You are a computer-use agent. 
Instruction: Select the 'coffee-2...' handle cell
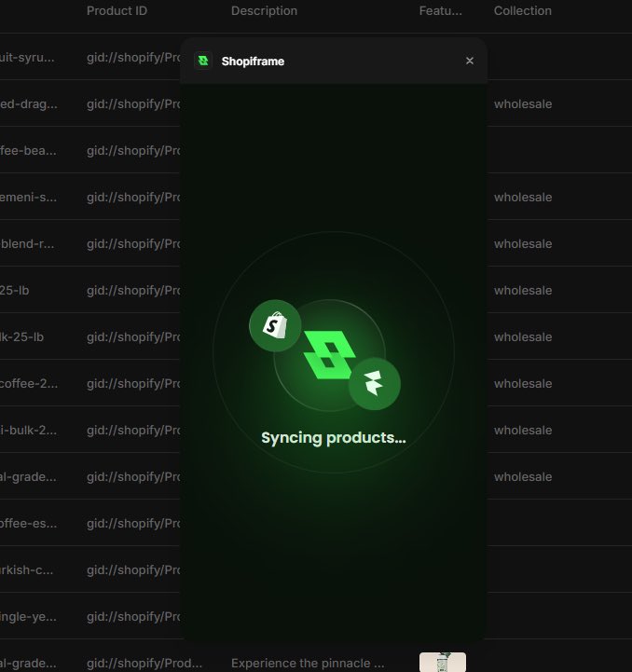click(x=29, y=384)
